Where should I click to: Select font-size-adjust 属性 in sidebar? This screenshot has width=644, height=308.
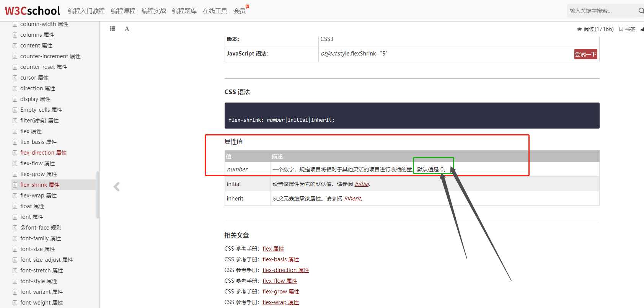(47, 260)
